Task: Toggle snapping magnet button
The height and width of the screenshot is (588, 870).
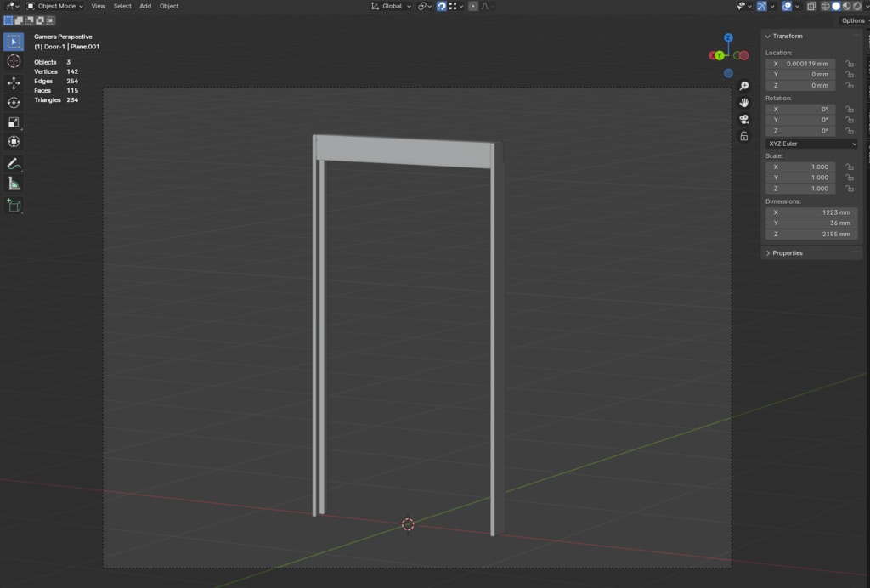Action: pos(442,6)
